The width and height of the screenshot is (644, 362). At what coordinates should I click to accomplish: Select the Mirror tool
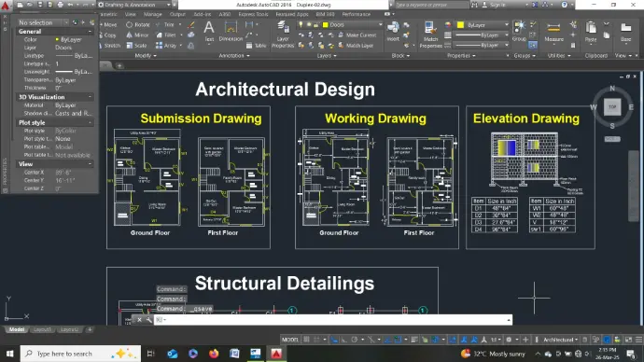137,35
